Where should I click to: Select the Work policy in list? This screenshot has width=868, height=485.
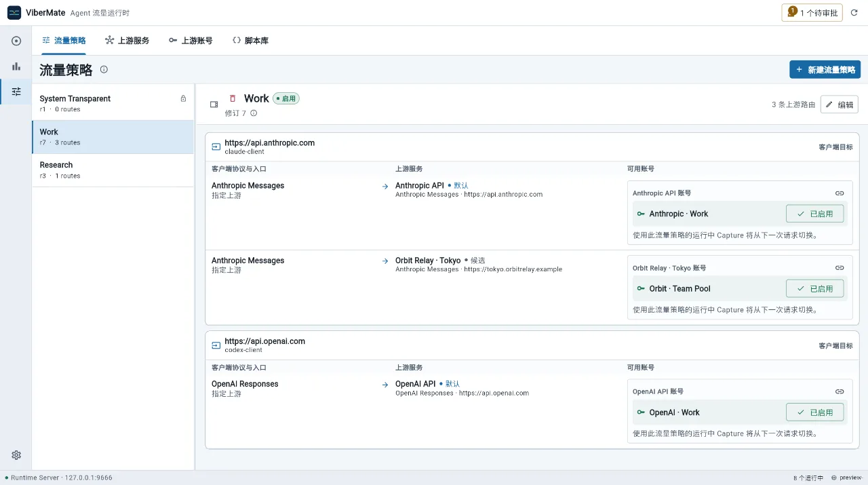coord(113,136)
